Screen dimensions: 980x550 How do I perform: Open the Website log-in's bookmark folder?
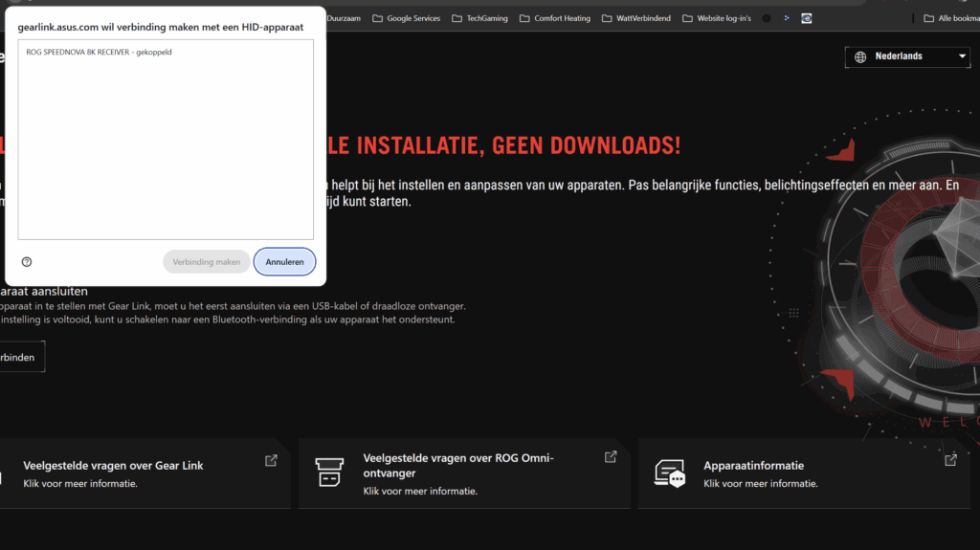point(717,18)
